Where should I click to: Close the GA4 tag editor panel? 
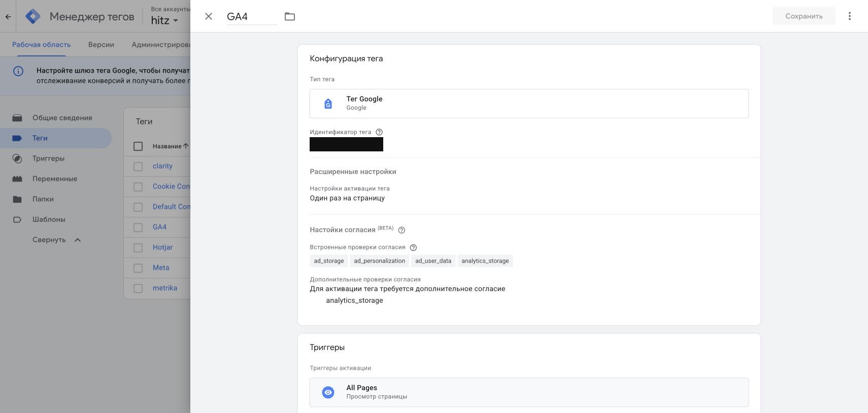208,16
